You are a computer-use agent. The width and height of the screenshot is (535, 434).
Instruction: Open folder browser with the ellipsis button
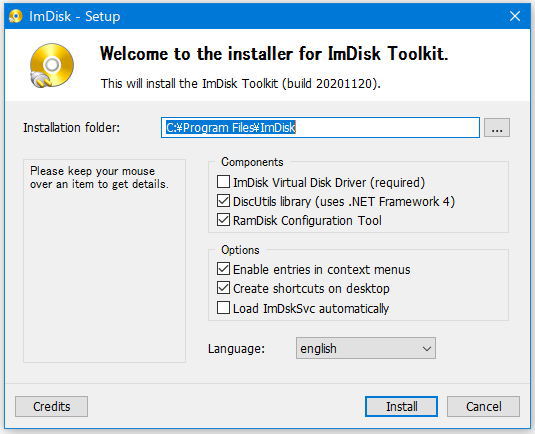[x=497, y=128]
